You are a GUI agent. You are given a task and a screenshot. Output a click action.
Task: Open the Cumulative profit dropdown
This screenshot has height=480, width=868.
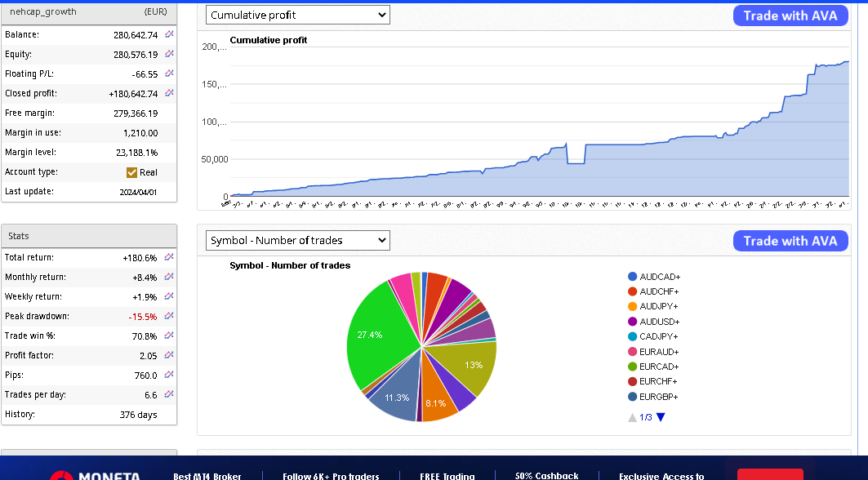pyautogui.click(x=297, y=15)
